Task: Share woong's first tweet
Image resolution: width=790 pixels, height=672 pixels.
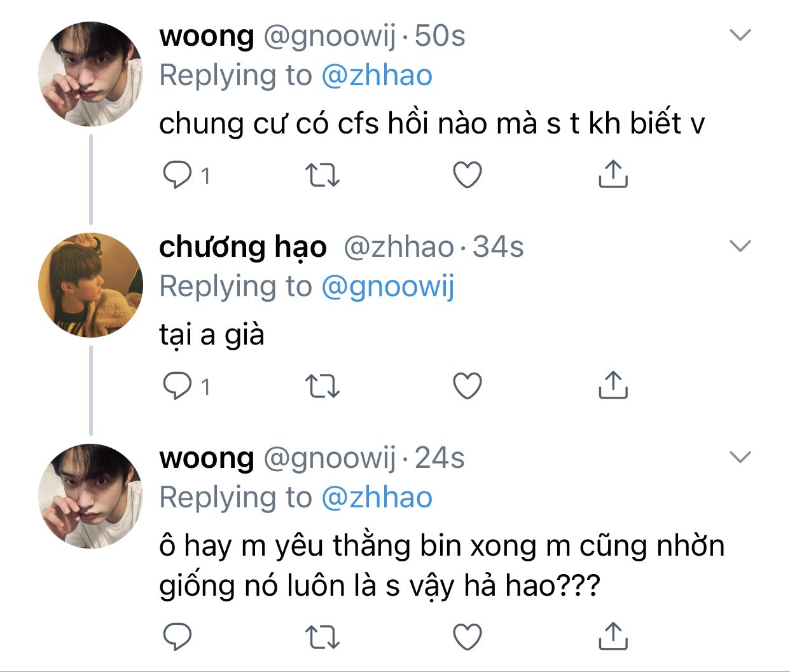Action: 613,174
